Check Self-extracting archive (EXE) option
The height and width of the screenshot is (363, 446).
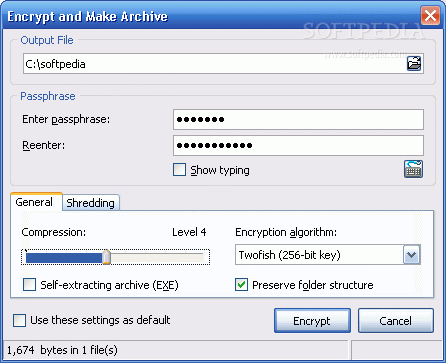[x=29, y=285]
